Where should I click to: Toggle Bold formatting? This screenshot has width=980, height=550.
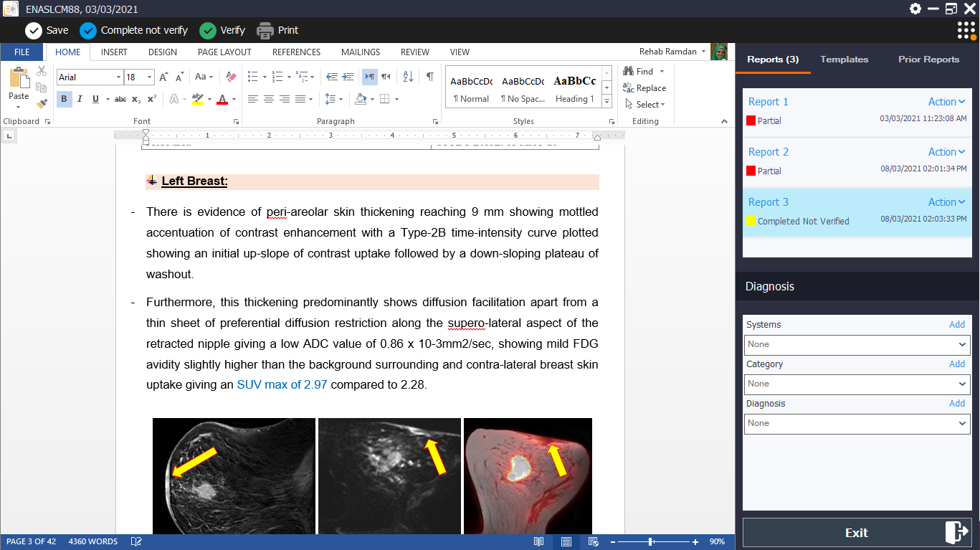64,99
